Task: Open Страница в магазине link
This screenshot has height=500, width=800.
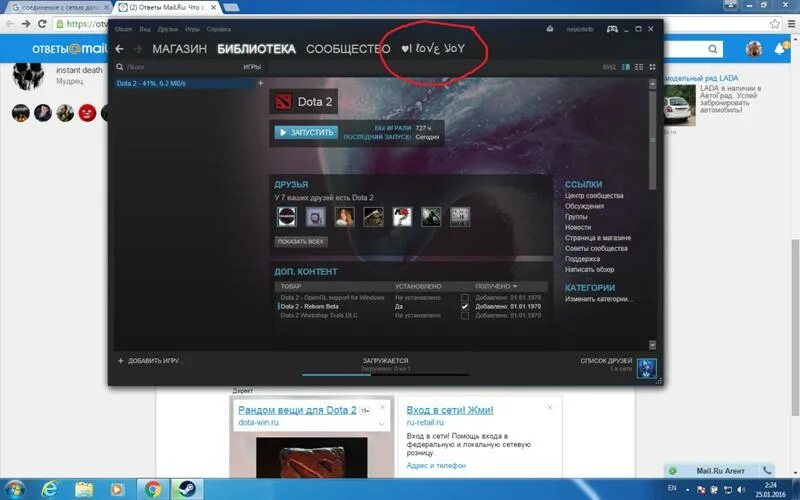Action: pos(597,238)
